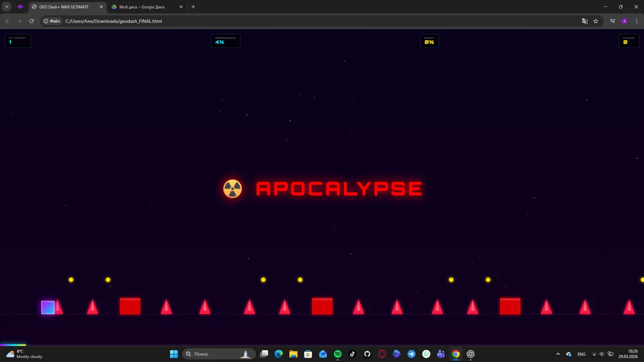Open the Windows Start menu
Viewport: 644px width, 362px height.
[174, 354]
